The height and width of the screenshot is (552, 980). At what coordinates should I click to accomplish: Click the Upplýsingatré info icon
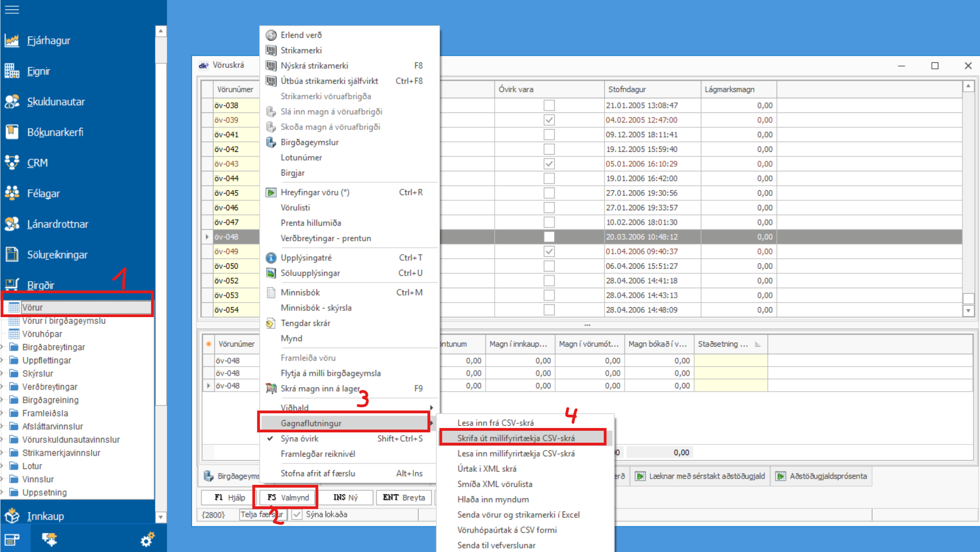click(x=271, y=258)
